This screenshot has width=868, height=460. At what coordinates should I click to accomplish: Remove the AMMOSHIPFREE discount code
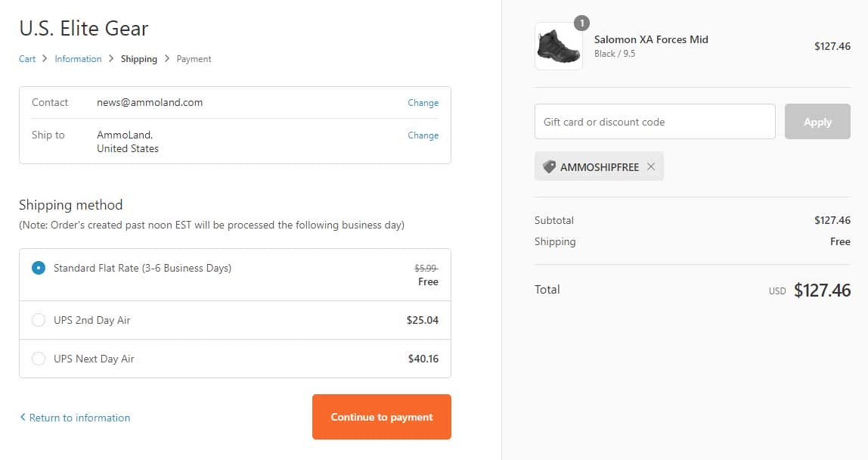pyautogui.click(x=651, y=167)
